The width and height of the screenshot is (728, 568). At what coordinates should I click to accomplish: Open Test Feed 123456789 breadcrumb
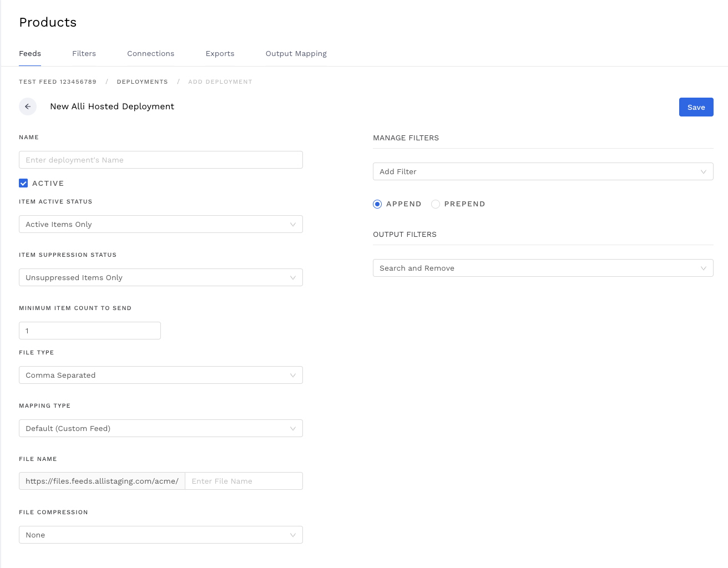coord(58,82)
